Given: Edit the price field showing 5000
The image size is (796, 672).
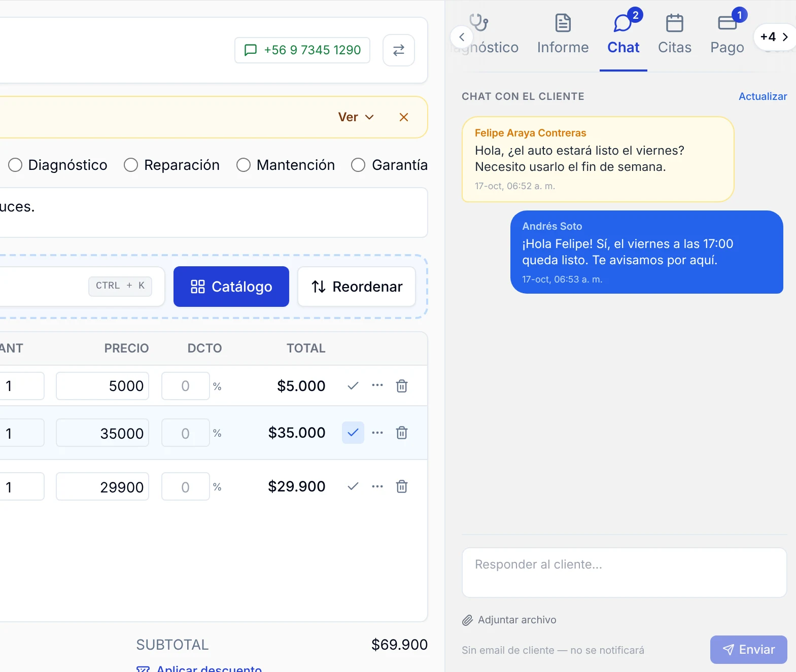Looking at the screenshot, I should coord(102,386).
